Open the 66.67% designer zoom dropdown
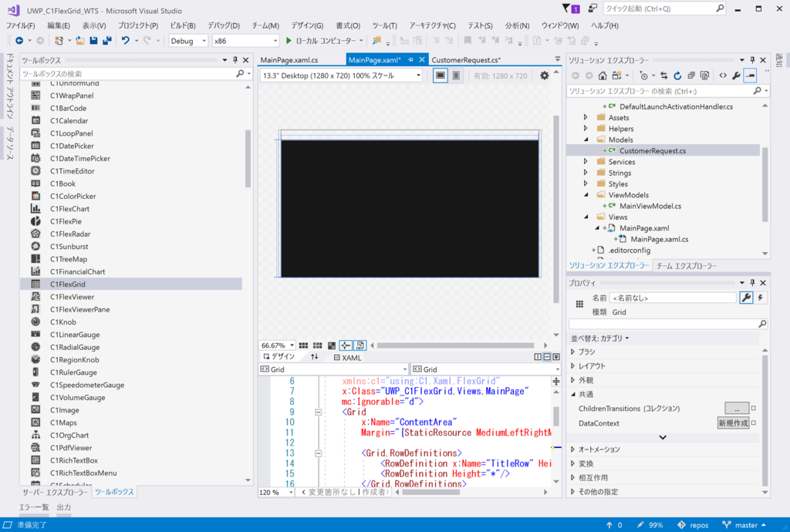This screenshot has height=532, width=790. pos(277,345)
